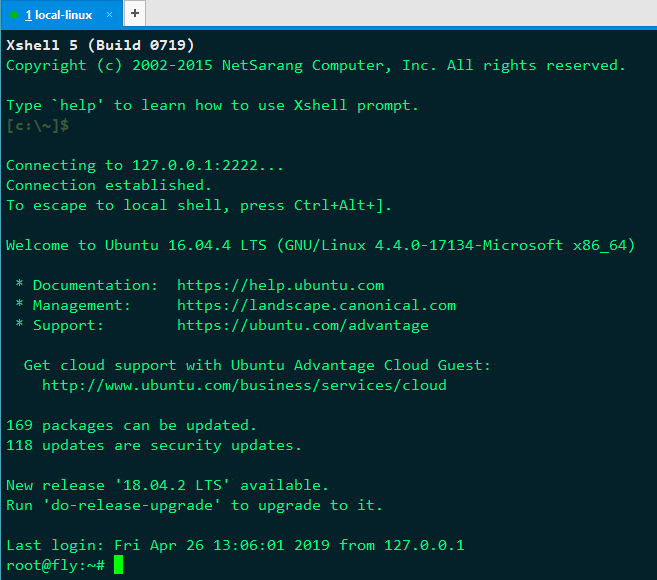Click "169 packages can be updated." line
Viewport: 657px width, 580px height.
pos(131,425)
